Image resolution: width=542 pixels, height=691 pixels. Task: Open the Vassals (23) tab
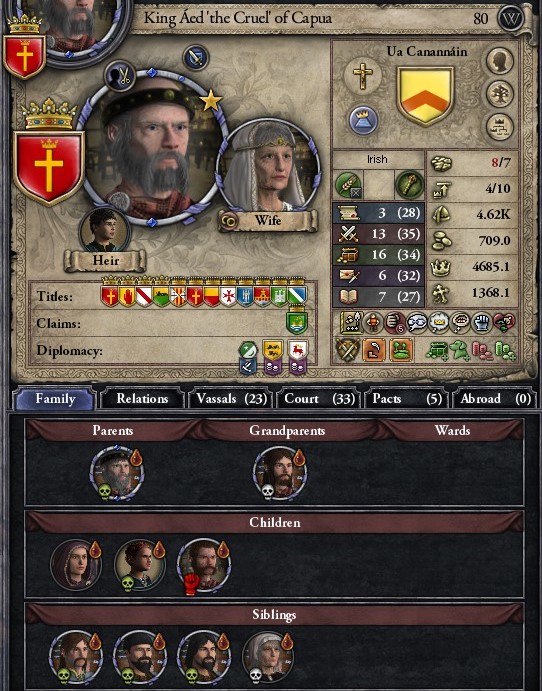pos(231,398)
